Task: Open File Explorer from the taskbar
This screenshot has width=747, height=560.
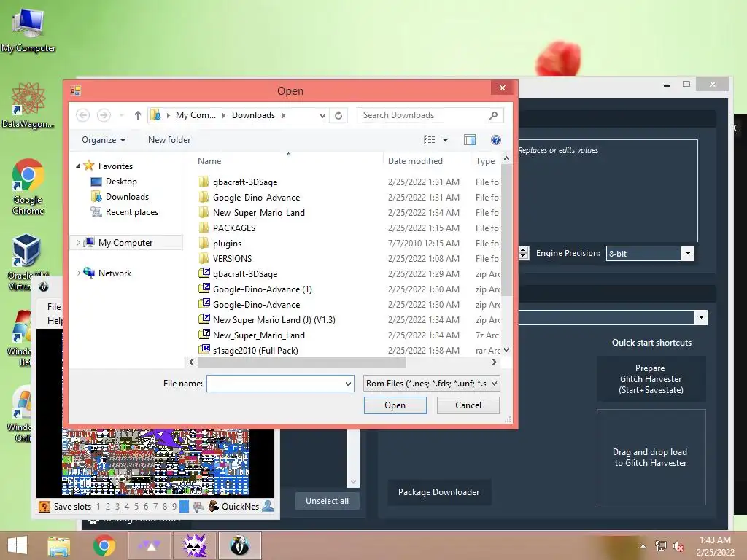Action: (59, 545)
